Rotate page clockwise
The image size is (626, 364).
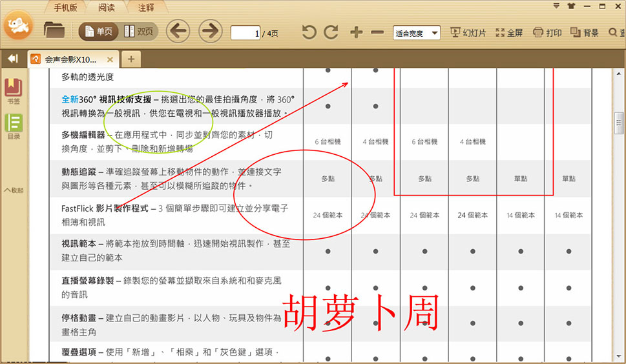point(331,32)
